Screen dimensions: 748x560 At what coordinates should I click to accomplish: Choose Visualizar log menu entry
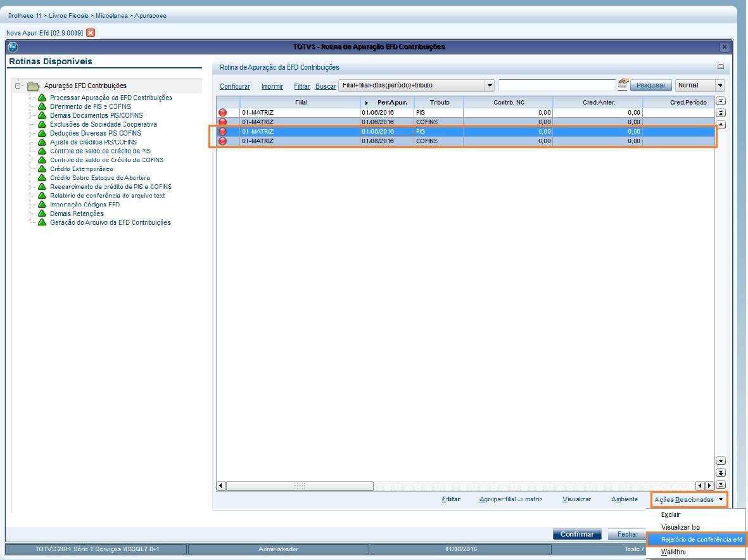tap(680, 527)
